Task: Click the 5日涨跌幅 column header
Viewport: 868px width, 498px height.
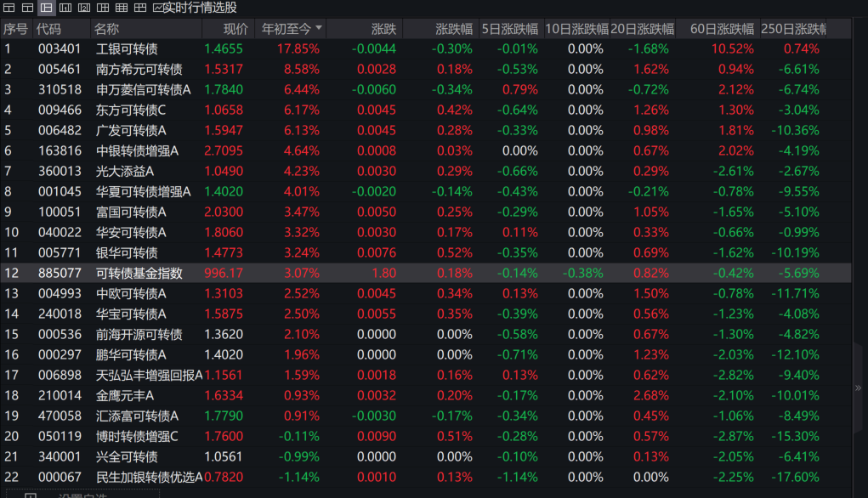Action: click(510, 29)
